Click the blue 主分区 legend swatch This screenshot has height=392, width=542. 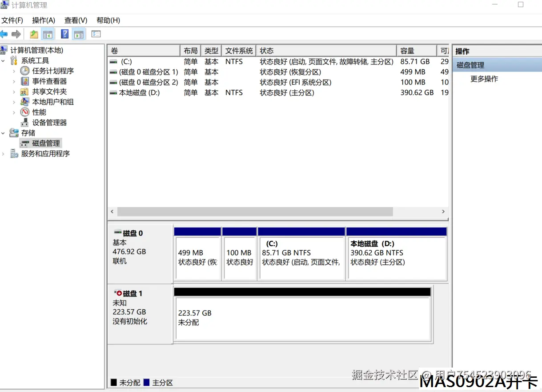click(147, 382)
